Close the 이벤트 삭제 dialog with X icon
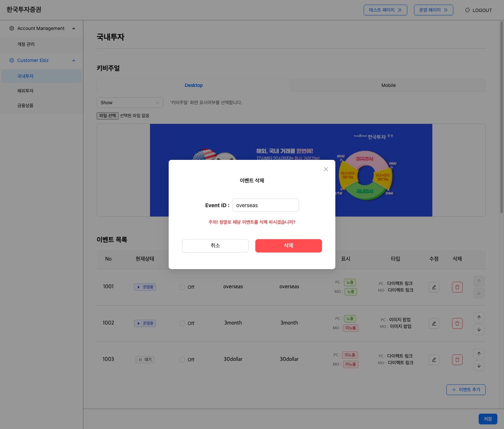504x429 pixels. (326, 169)
